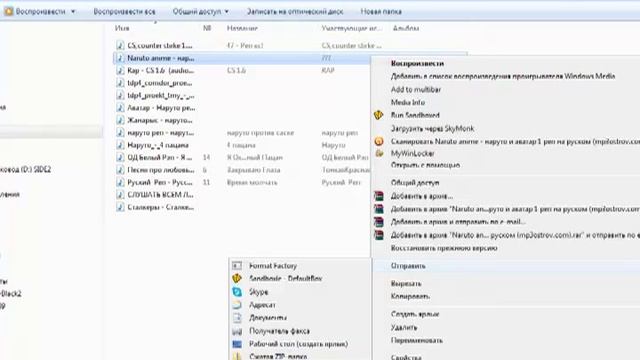Click the Альбом column header
640x360 pixels.
[x=406, y=28]
